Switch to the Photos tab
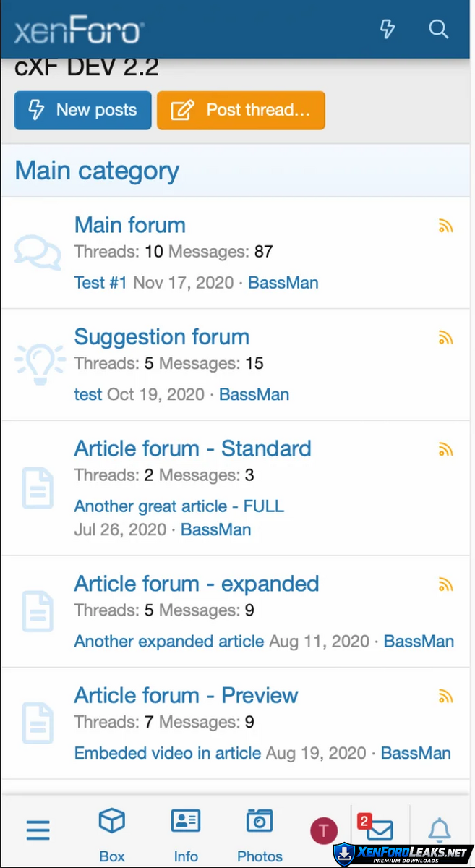475x868 pixels. click(x=260, y=835)
